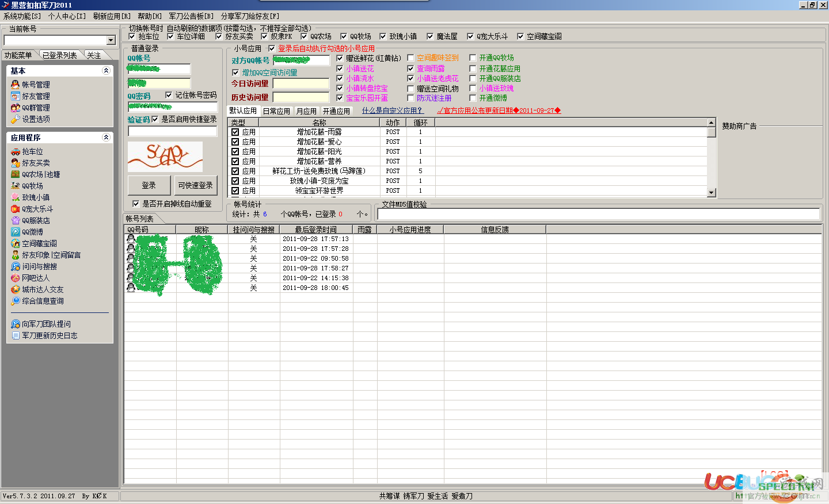Open QQ服装店 shirt icon
The height and width of the screenshot is (504, 829).
pyautogui.click(x=16, y=220)
